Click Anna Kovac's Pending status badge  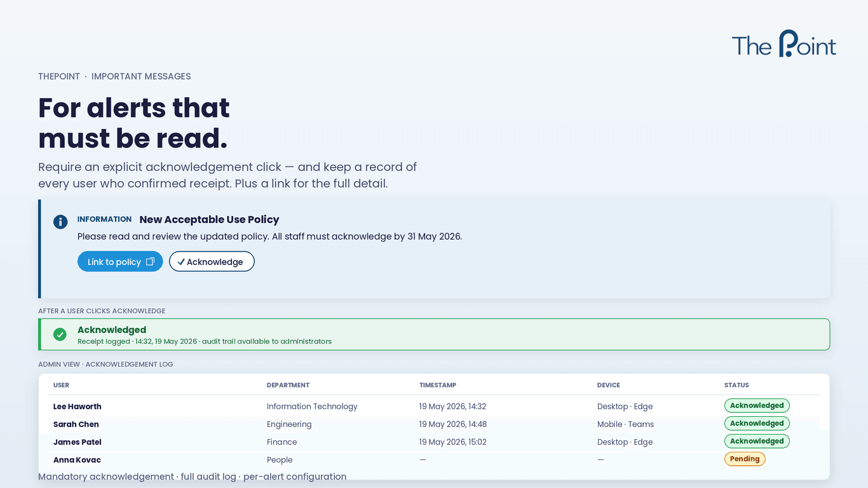pyautogui.click(x=745, y=459)
